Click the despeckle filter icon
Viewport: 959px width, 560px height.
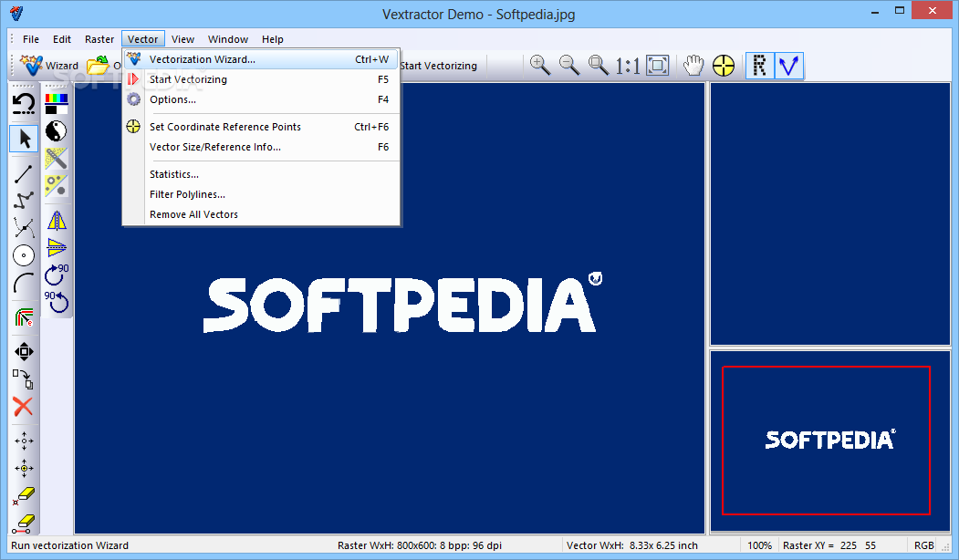(x=57, y=186)
